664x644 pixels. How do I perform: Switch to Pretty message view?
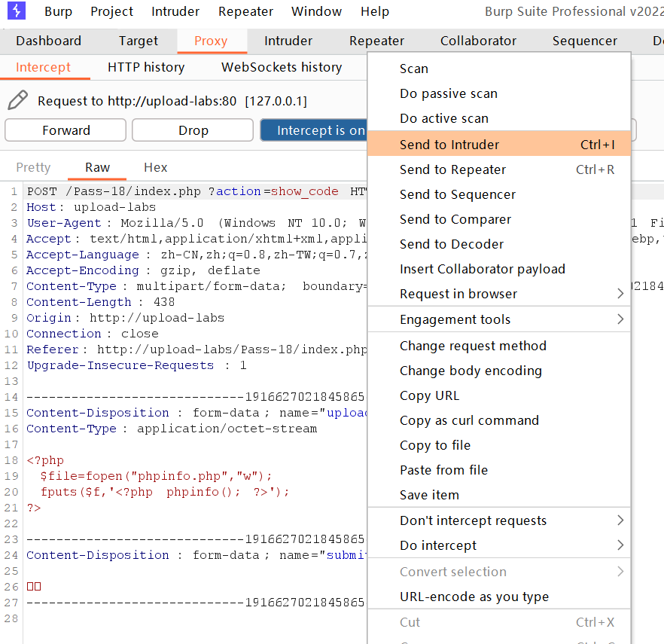point(33,167)
